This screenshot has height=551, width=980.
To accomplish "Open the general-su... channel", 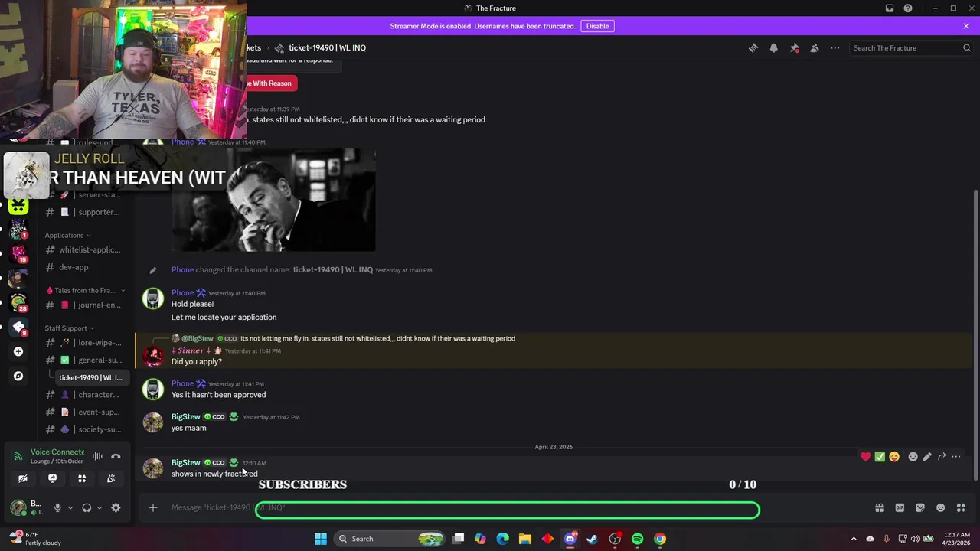I will [x=84, y=360].
